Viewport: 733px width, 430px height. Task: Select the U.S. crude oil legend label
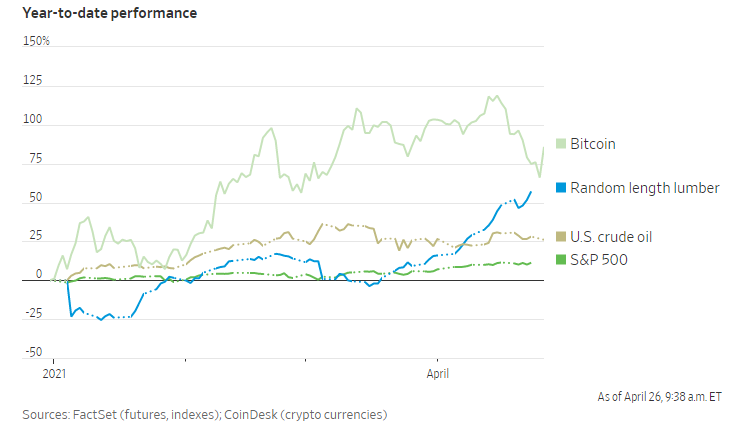click(617, 237)
